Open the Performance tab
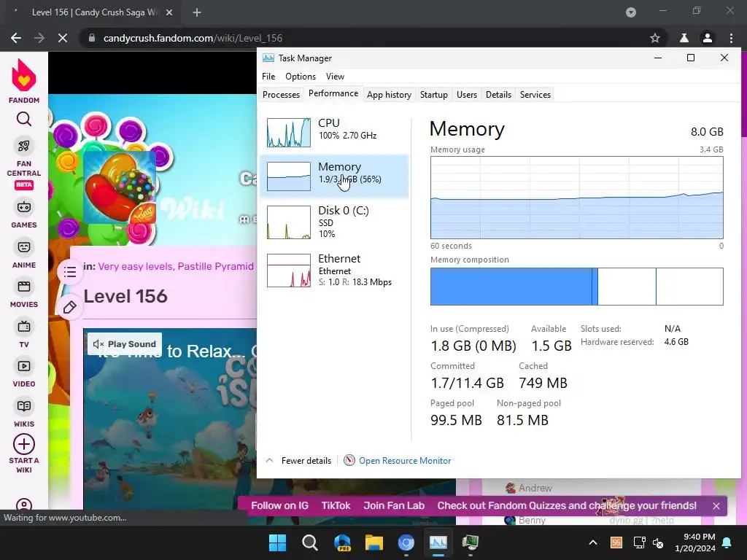 pyautogui.click(x=333, y=93)
